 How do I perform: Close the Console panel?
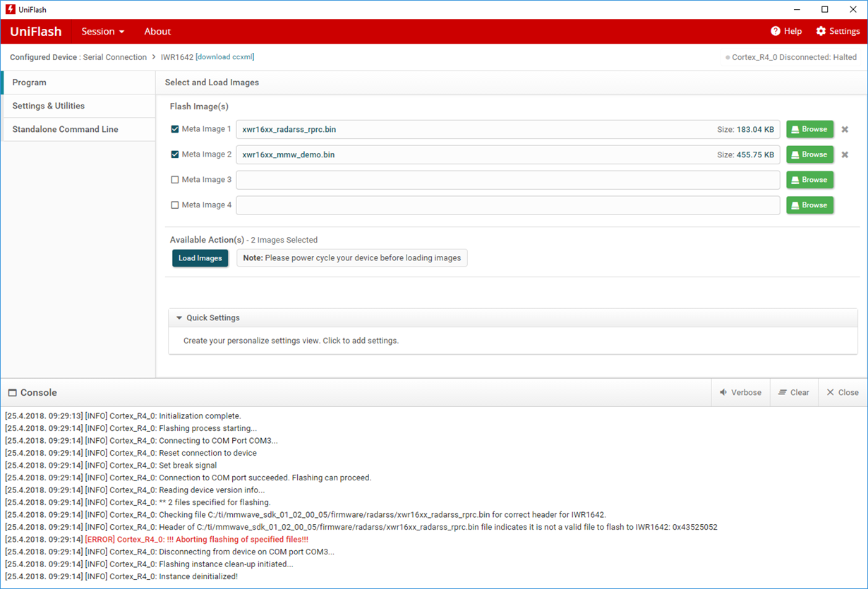click(843, 392)
